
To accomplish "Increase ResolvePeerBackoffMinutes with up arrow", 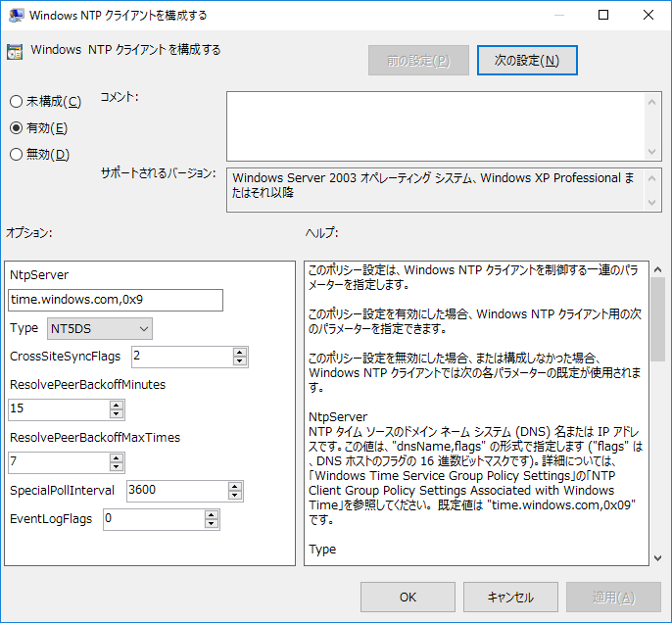I will (117, 405).
